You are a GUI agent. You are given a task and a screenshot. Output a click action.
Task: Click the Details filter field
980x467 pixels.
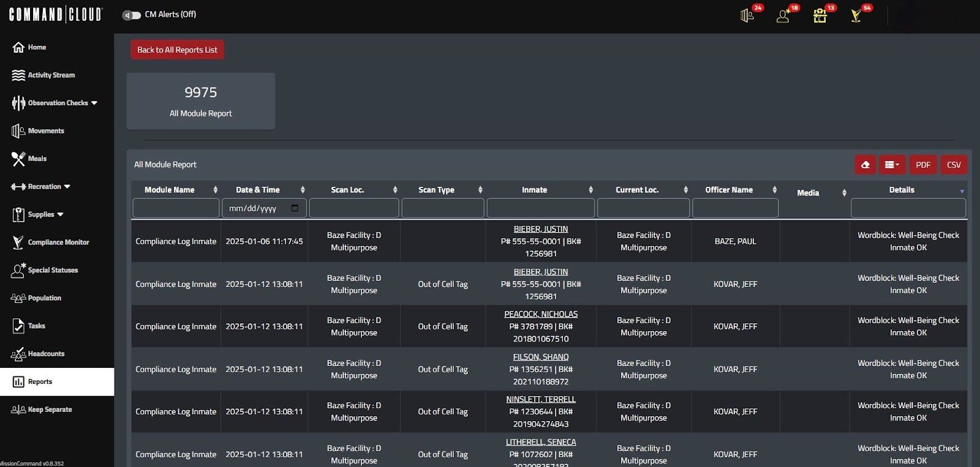[x=908, y=208]
